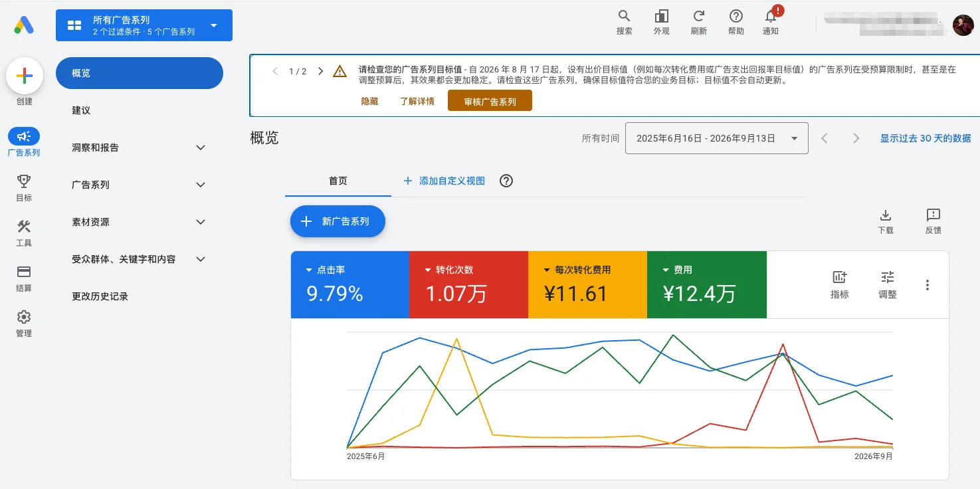Viewport: 980px width, 489px height.
Task: Open the 费用 metric dropdown
Action: tap(677, 270)
